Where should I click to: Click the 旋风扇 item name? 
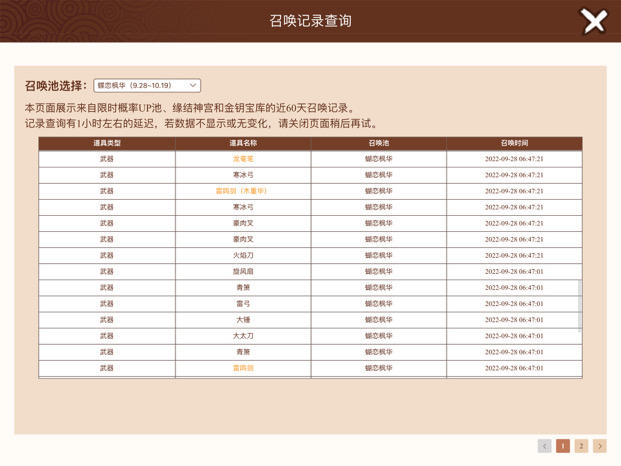[243, 271]
